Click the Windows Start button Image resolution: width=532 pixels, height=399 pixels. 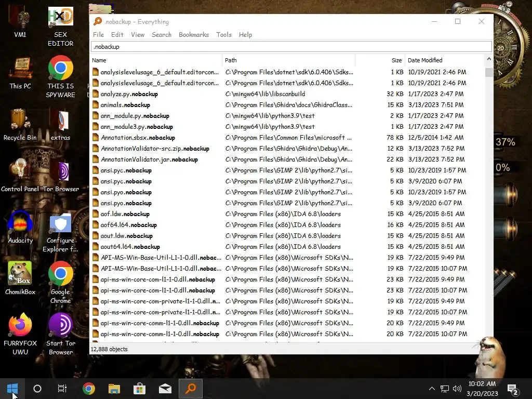pyautogui.click(x=12, y=389)
